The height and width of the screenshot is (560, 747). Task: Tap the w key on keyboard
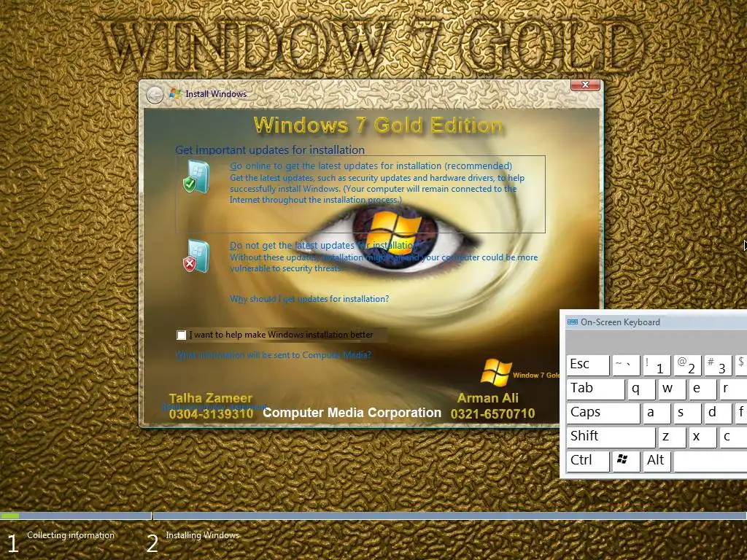pyautogui.click(x=672, y=389)
